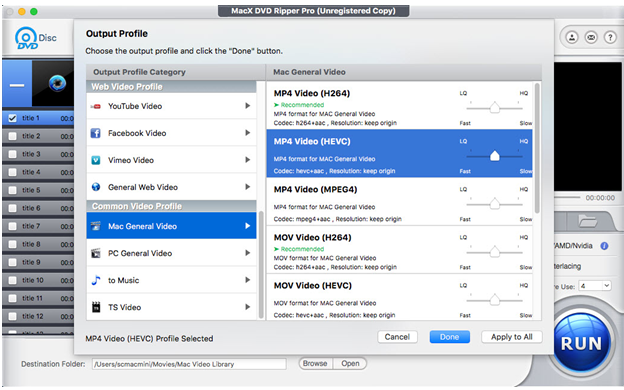Image resolution: width=624 pixels, height=390 pixels.
Task: Select the to Music category
Action: 172,280
